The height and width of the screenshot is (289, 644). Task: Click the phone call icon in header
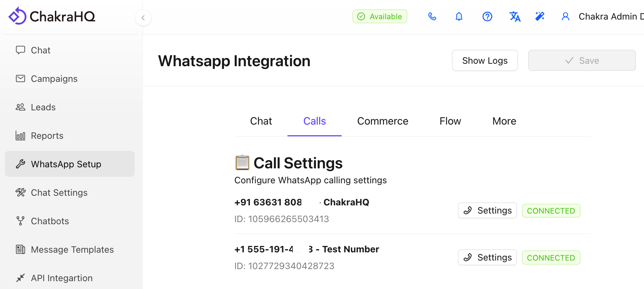(x=432, y=16)
